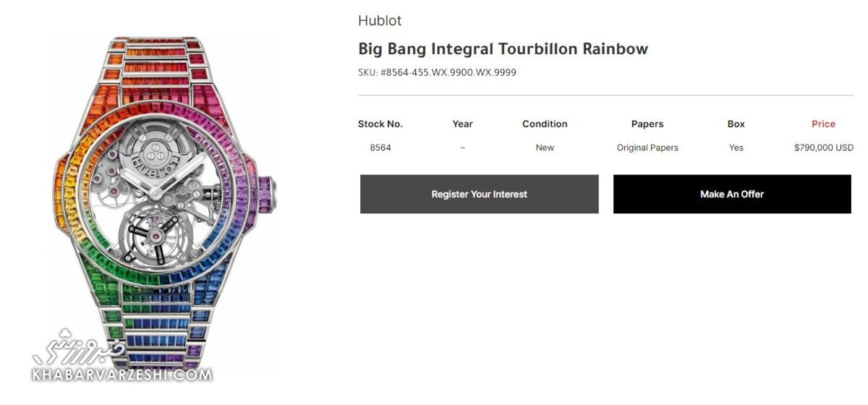Click the stock number 8564 value
The image size is (868, 405).
tap(380, 148)
